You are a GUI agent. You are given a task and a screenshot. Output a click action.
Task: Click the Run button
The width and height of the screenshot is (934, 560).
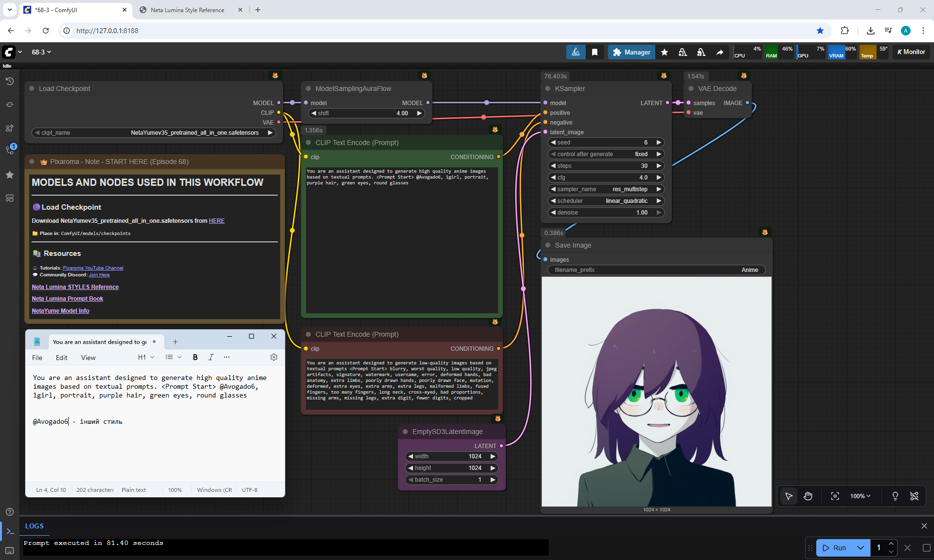[x=835, y=548]
